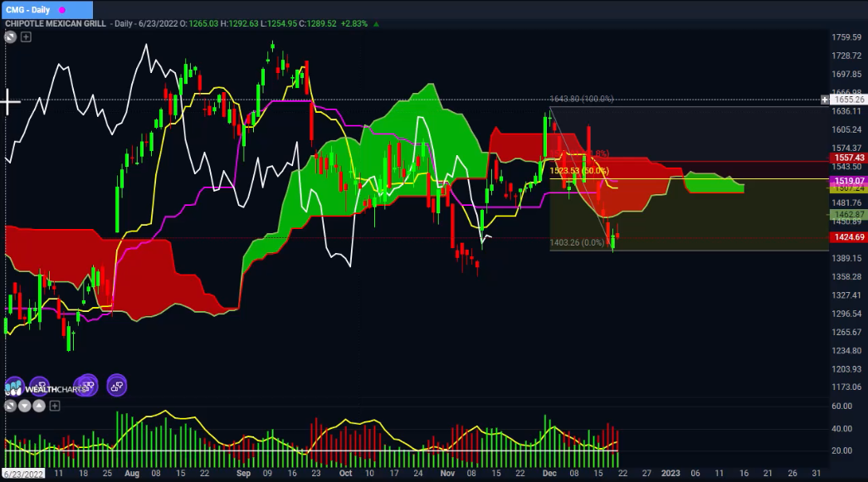
Task: Click the green 1462.87 price label
Action: point(849,214)
